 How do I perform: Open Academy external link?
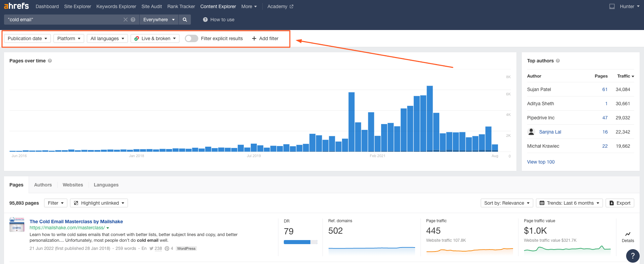coord(280,6)
